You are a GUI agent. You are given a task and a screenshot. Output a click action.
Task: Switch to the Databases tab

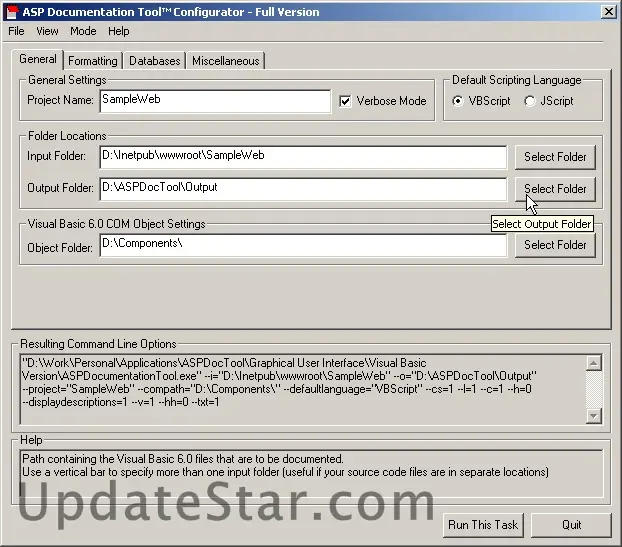[154, 61]
